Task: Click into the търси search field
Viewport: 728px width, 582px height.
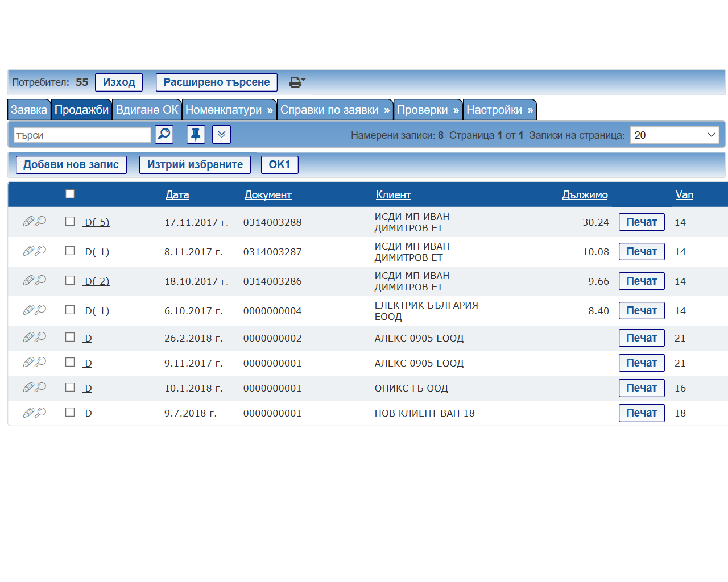Action: (x=82, y=135)
